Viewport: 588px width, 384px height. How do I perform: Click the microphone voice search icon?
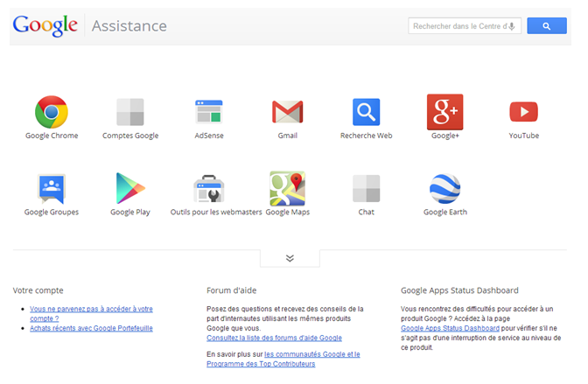click(512, 26)
